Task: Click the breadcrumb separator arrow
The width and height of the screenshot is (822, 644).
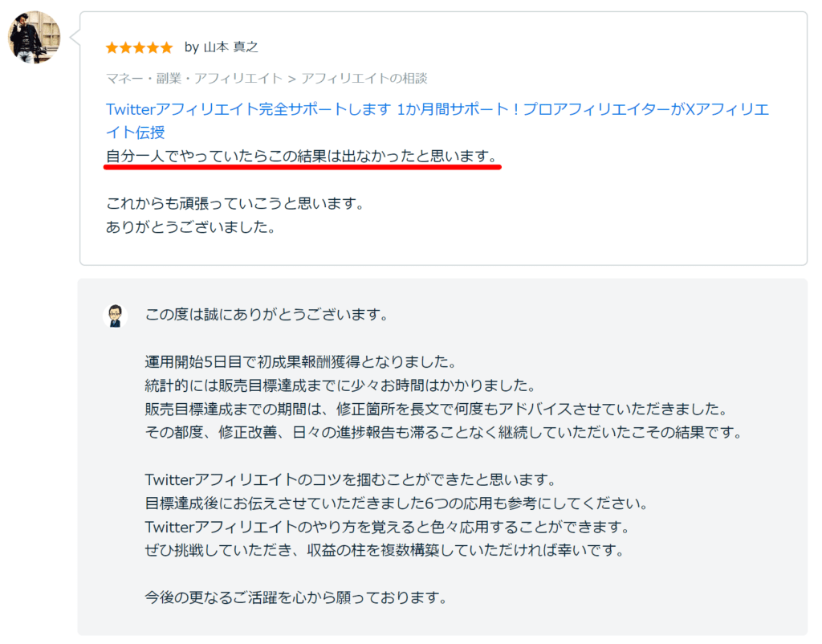Action: 291,79
